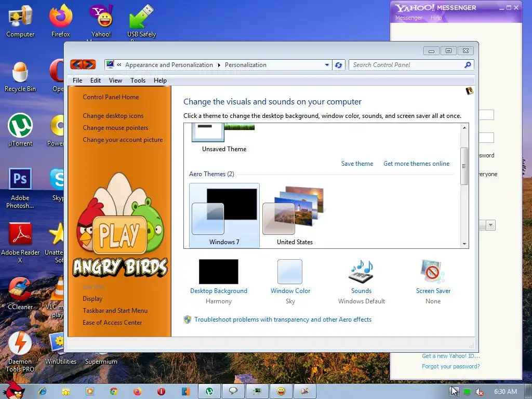Screen dimensions: 532x399
Task: Click the search magnifier in Control Panel
Action: pyautogui.click(x=468, y=65)
